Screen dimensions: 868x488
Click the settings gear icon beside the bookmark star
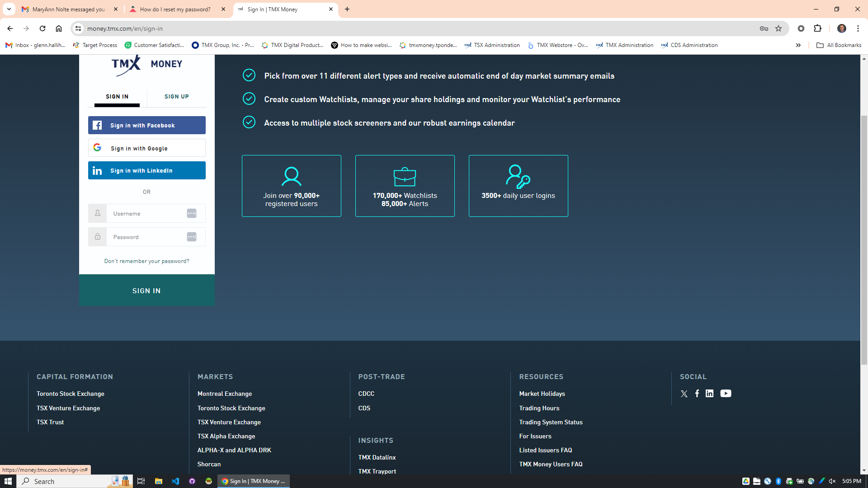tap(801, 28)
